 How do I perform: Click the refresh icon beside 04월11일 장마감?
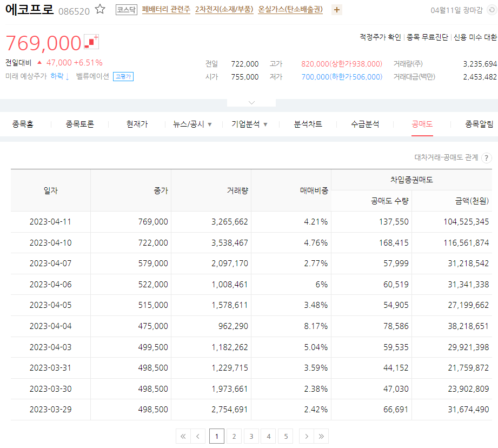click(492, 10)
